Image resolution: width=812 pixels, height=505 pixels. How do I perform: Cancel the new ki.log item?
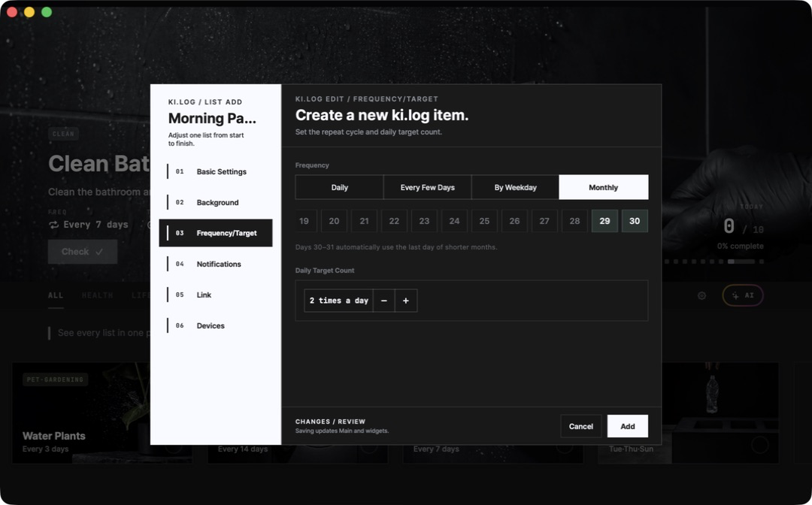[x=581, y=426]
